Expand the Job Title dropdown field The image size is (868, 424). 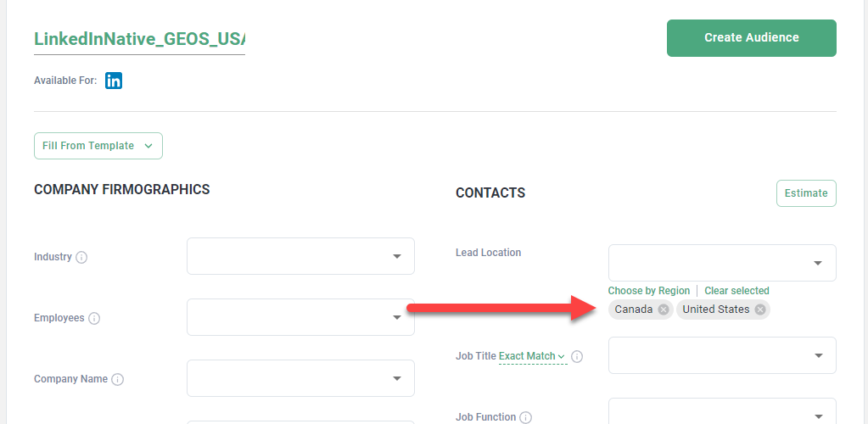722,355
